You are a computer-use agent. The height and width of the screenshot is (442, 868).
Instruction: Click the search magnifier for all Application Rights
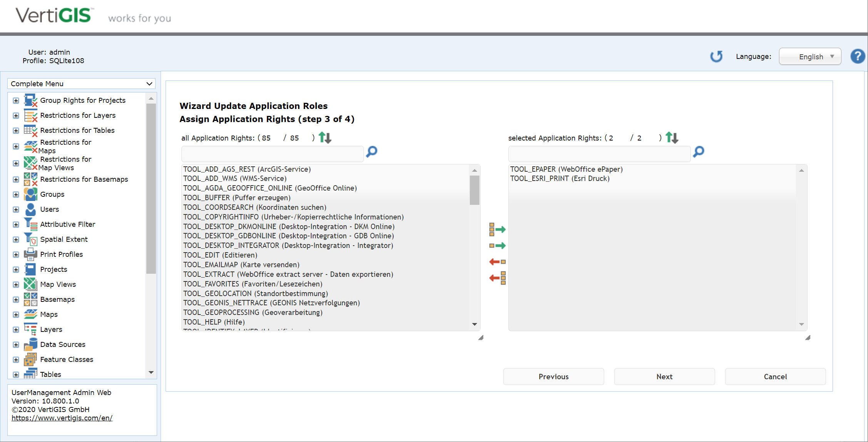(x=371, y=152)
